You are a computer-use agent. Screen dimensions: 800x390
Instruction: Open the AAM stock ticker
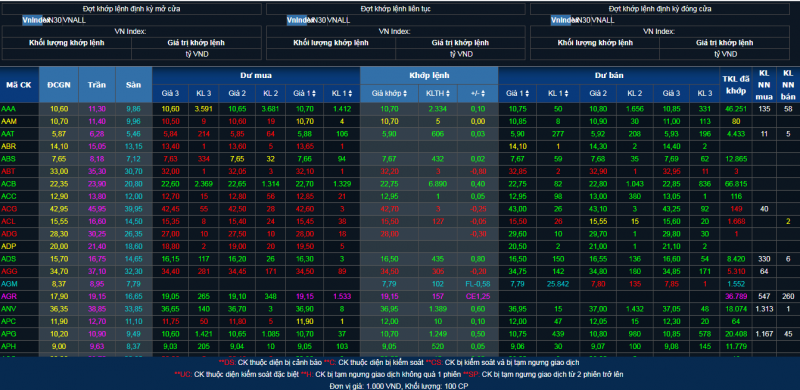(8, 121)
